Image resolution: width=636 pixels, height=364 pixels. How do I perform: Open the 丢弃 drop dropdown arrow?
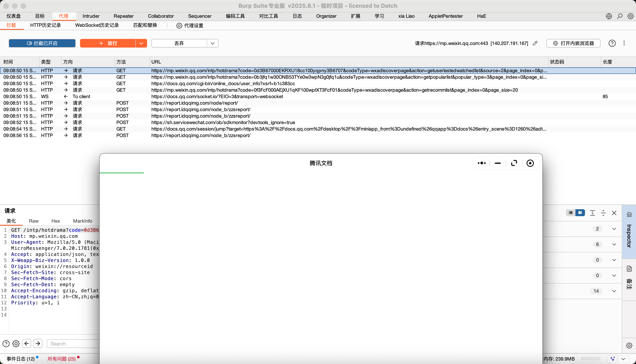coord(212,43)
